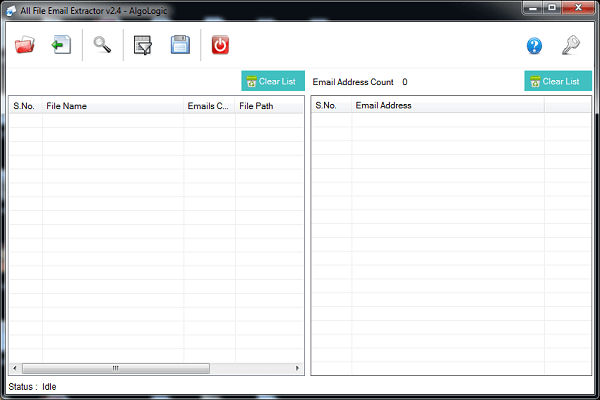Image resolution: width=600 pixels, height=400 pixels.
Task: Click S.No. header in the file list
Action: (x=26, y=106)
